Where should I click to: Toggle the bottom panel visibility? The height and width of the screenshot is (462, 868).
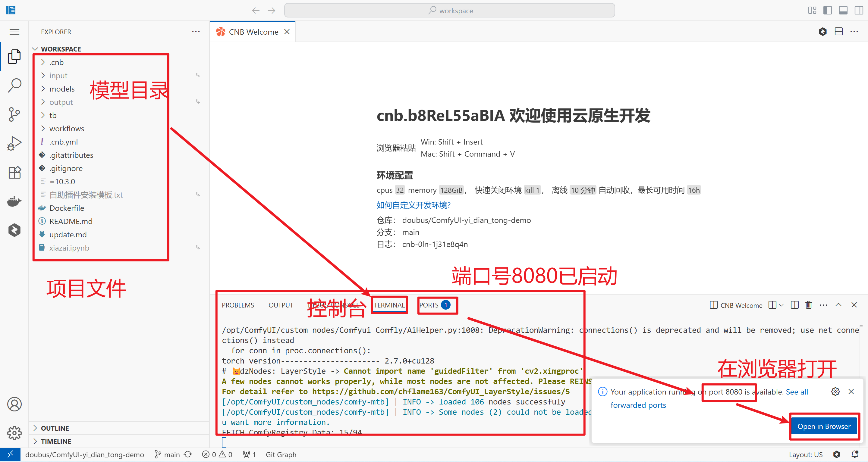tap(843, 10)
